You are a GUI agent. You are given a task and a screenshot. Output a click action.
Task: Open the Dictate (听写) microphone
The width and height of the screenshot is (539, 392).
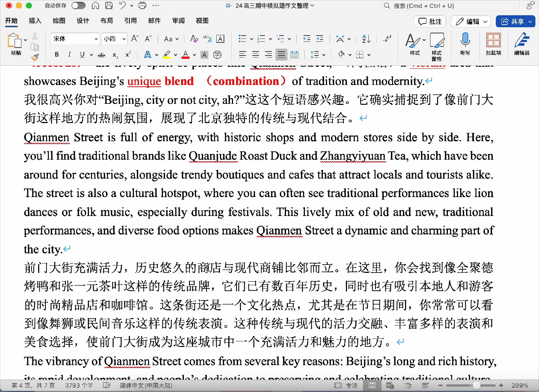click(x=465, y=44)
